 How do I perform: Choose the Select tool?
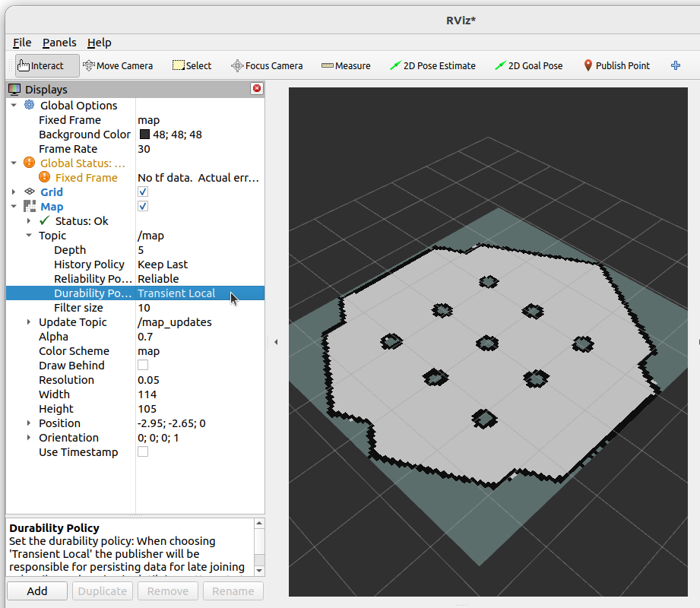point(192,65)
